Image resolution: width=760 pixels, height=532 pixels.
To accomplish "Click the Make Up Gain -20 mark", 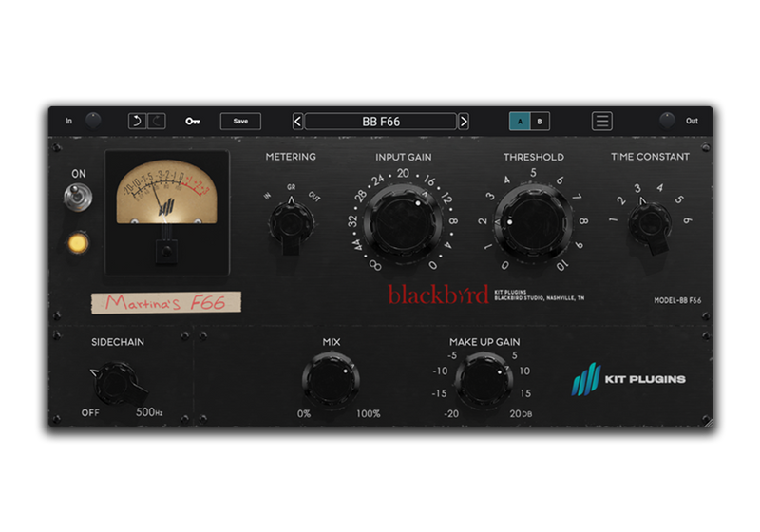I will [450, 414].
